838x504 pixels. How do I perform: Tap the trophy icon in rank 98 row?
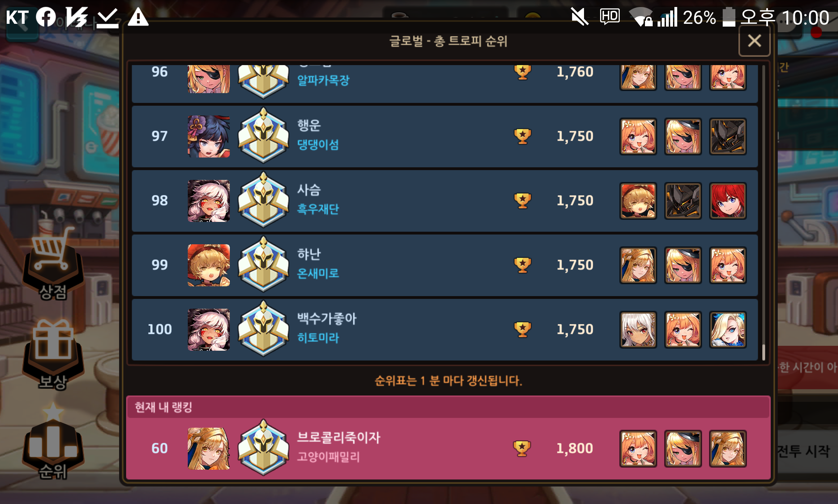click(x=522, y=201)
